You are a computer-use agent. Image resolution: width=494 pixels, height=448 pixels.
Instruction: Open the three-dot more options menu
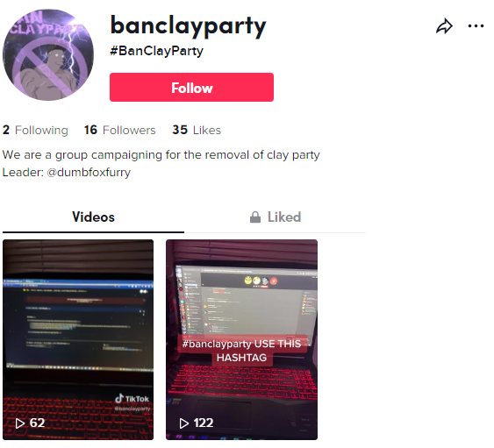tap(476, 25)
